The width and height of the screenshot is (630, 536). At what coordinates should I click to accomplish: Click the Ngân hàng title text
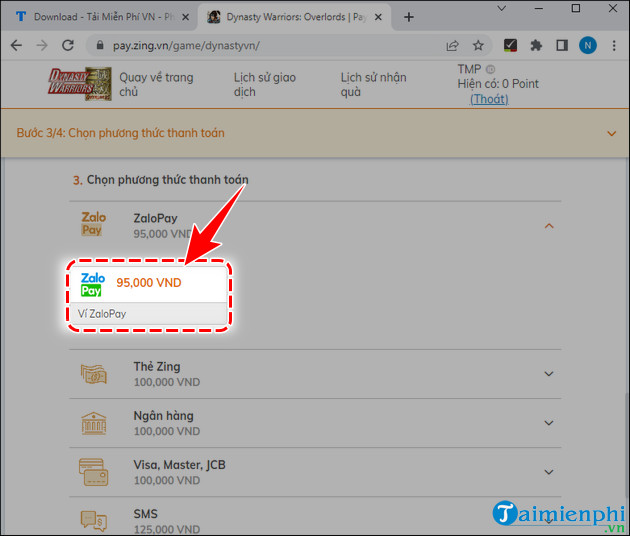163,415
